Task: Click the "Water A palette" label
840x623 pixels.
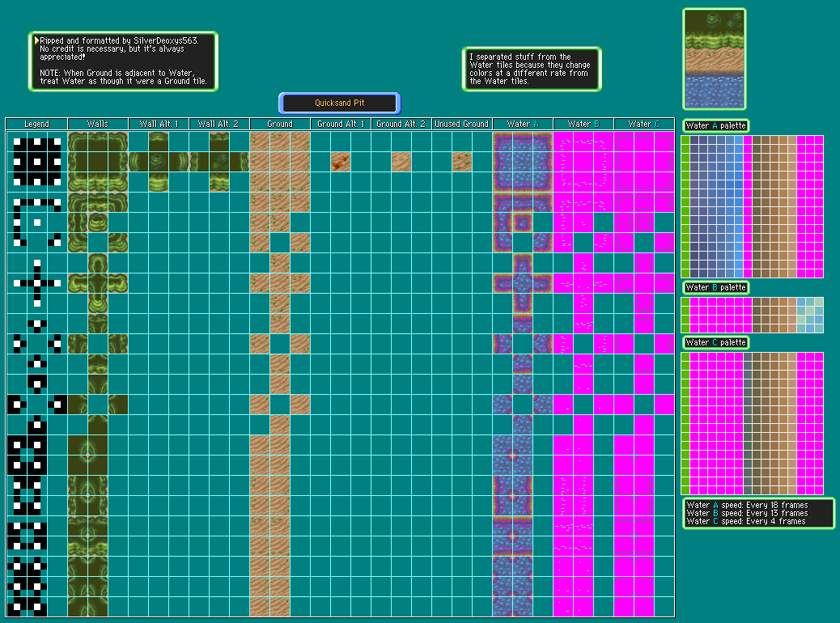Action: pos(715,125)
